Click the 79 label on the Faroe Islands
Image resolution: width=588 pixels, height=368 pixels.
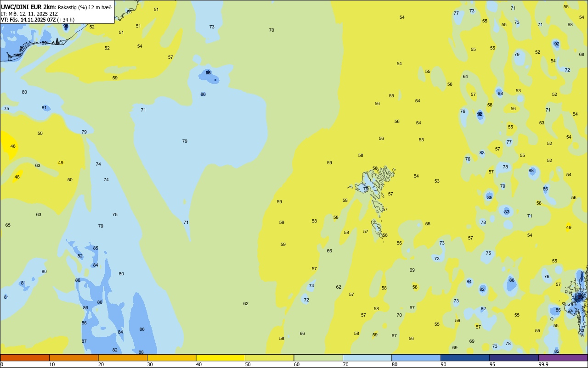coord(366,189)
